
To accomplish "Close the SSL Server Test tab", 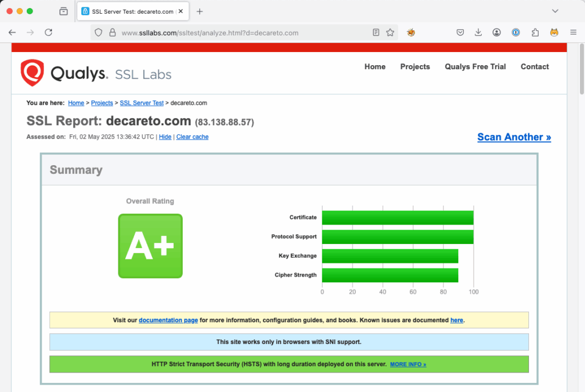I will click(x=181, y=11).
